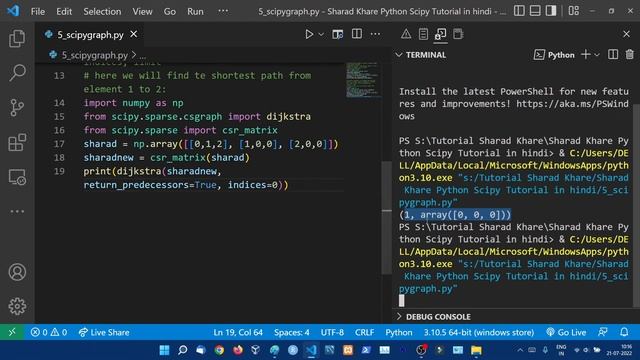Viewport: 640px width, 360px height.
Task: Select the 5_scipygraph.py editor tab
Action: [91, 35]
